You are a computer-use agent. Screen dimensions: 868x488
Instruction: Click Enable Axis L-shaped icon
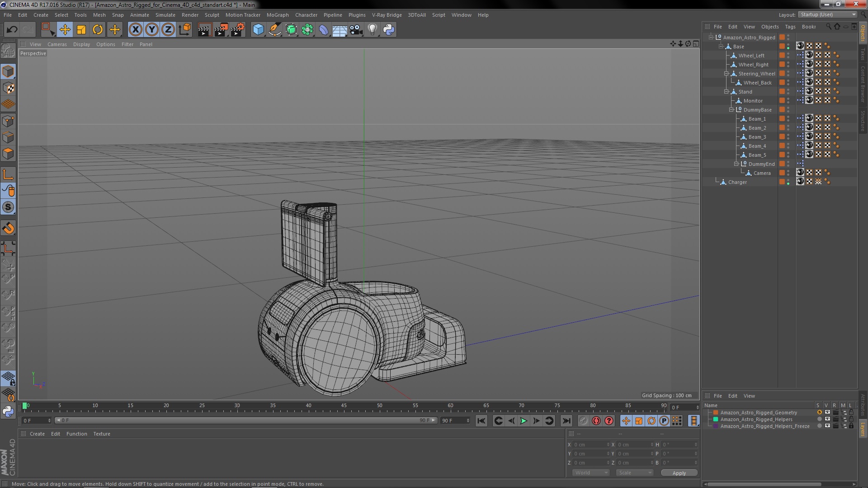pos(8,174)
